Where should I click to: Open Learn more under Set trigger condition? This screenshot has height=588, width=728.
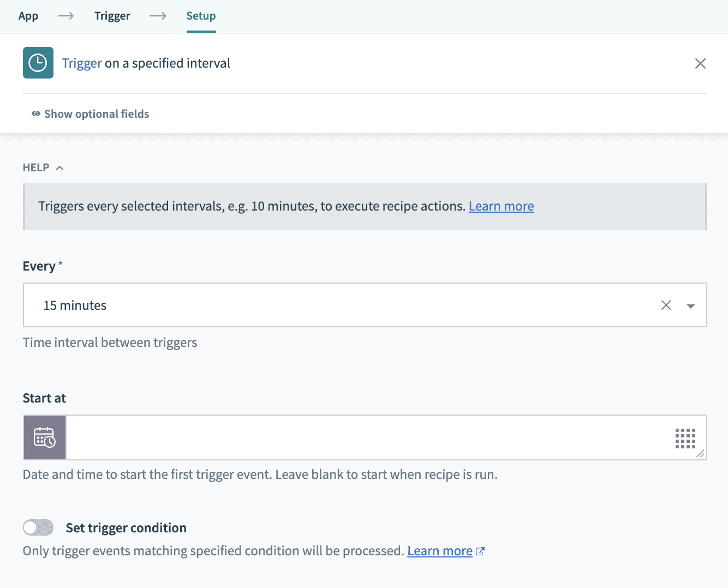[439, 551]
